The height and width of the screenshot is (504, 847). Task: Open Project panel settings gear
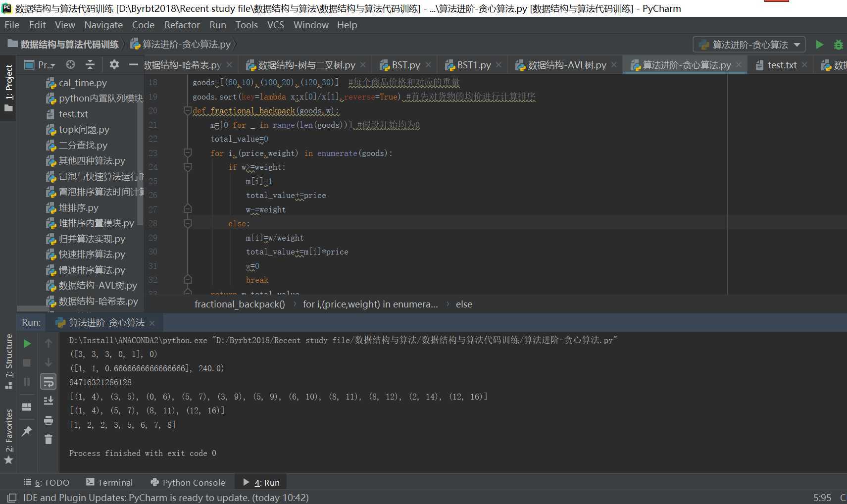point(114,64)
